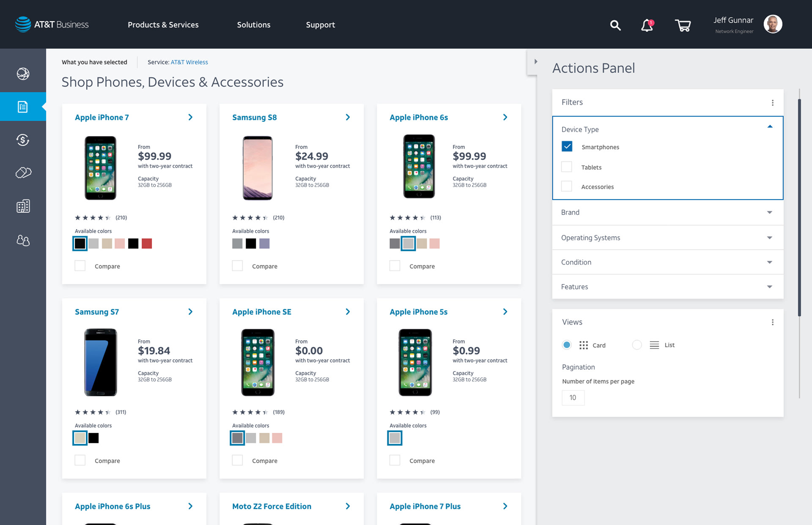Collapse the Actions Panel arrow
This screenshot has width=812, height=525.
pyautogui.click(x=536, y=62)
